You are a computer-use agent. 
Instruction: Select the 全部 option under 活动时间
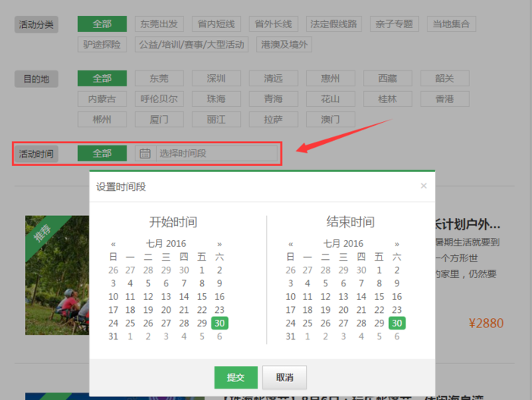(102, 154)
